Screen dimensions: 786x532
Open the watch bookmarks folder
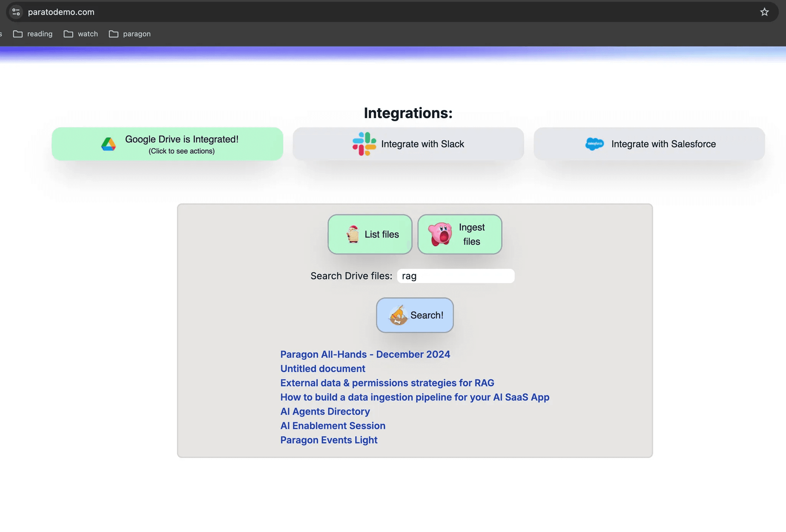[x=81, y=34]
